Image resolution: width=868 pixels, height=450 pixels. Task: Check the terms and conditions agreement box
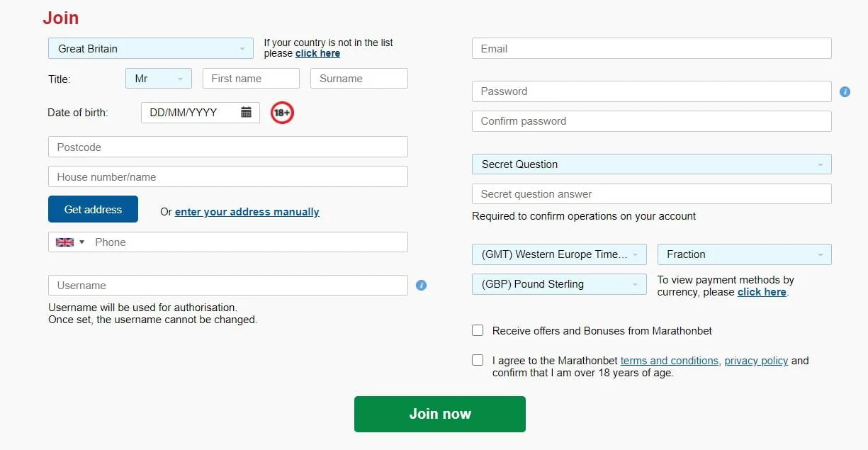click(477, 360)
